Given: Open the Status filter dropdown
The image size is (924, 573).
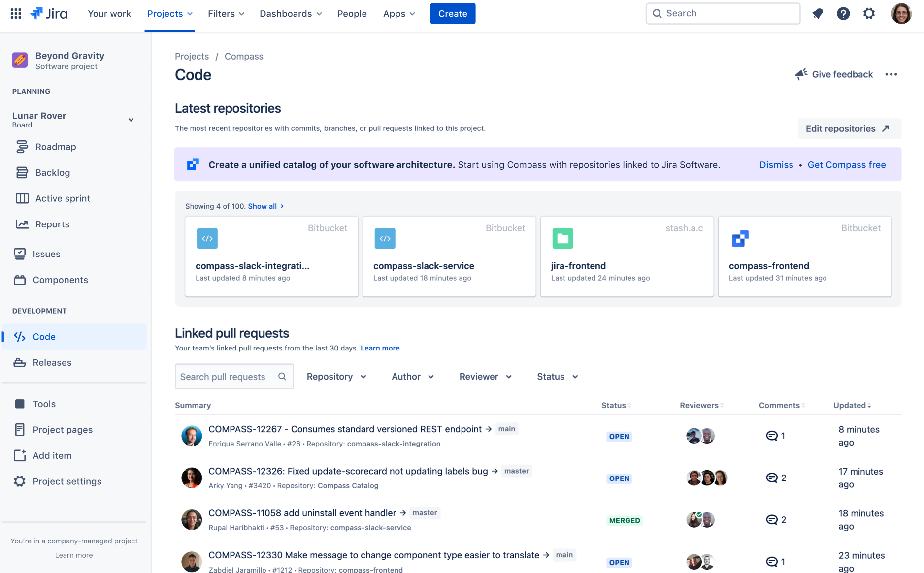Looking at the screenshot, I should tap(557, 376).
